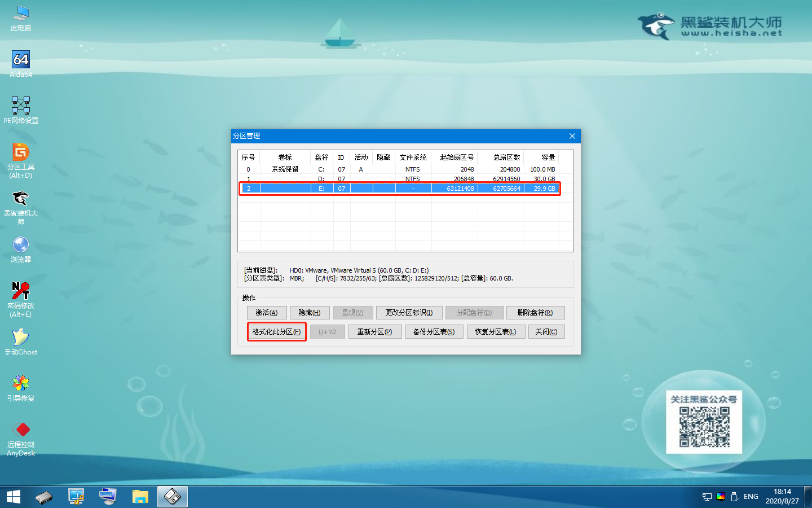This screenshot has width=812, height=508.
Task: Select highlighted partition row with drive E:
Action: point(399,189)
